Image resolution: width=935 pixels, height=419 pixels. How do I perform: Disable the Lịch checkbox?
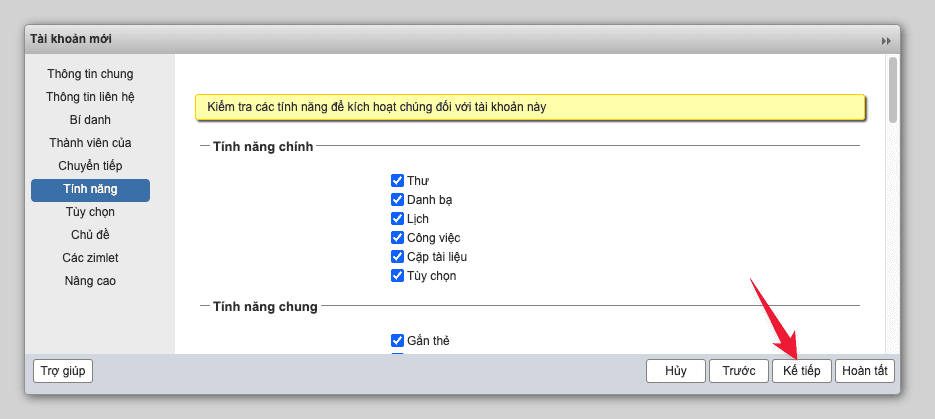click(x=397, y=219)
